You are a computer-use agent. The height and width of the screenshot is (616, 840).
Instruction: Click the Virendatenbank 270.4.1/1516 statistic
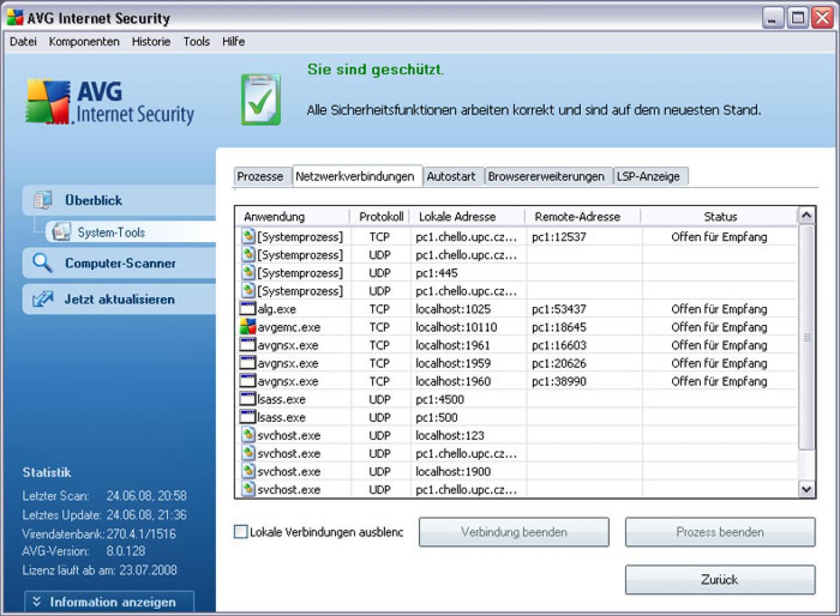click(99, 534)
